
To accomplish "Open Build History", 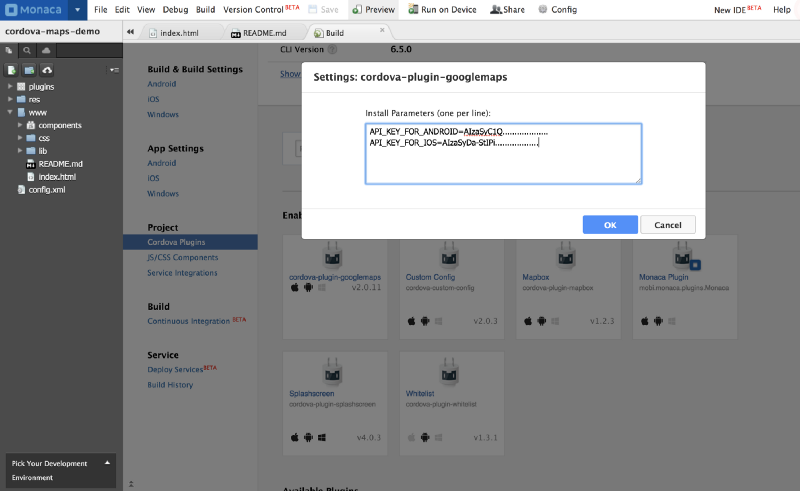I will point(170,385).
